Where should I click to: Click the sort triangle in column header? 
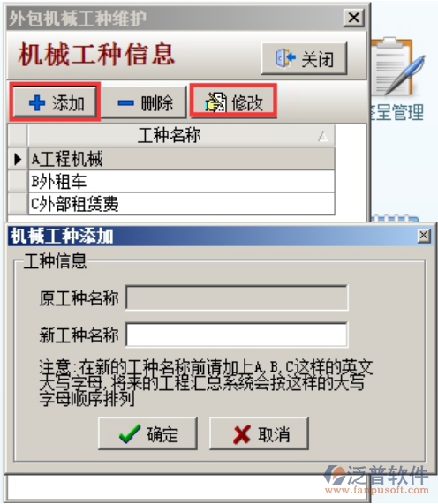coord(323,137)
